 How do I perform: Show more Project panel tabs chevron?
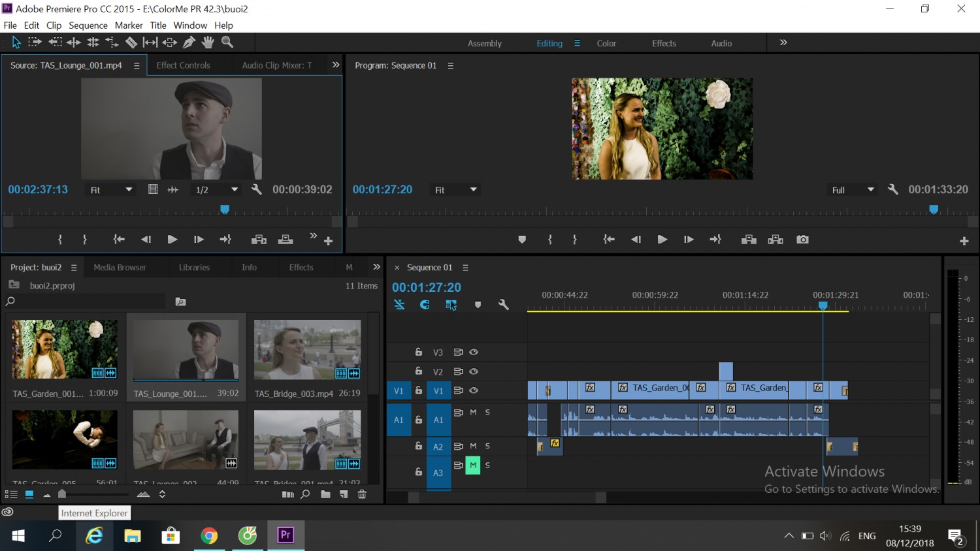pos(376,267)
